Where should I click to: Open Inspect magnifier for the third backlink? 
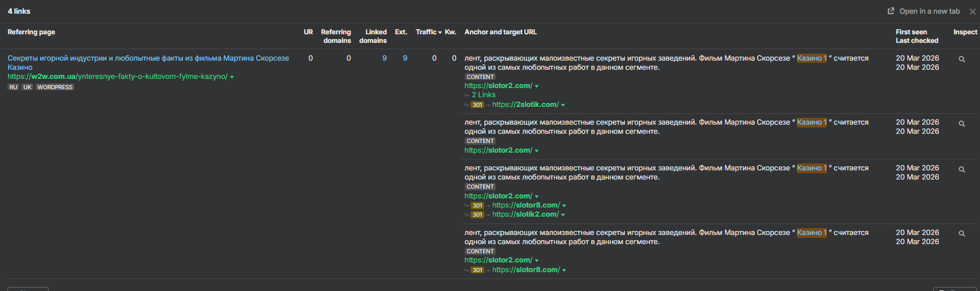tap(962, 170)
